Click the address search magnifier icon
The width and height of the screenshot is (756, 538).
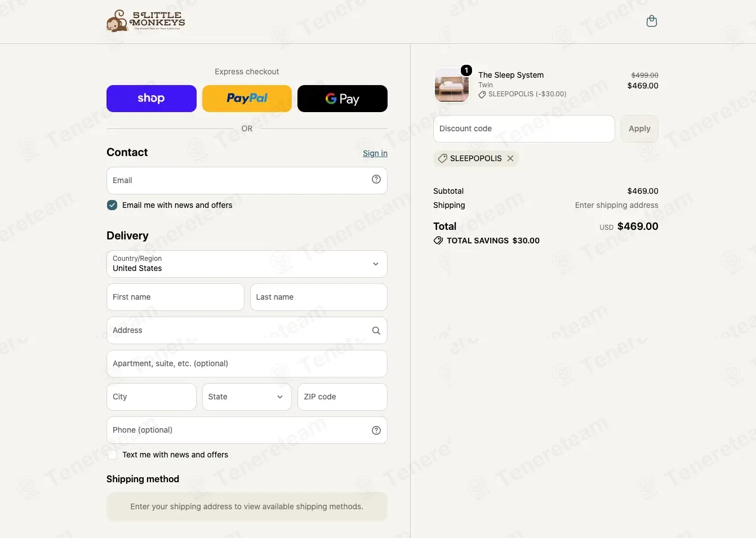point(376,331)
